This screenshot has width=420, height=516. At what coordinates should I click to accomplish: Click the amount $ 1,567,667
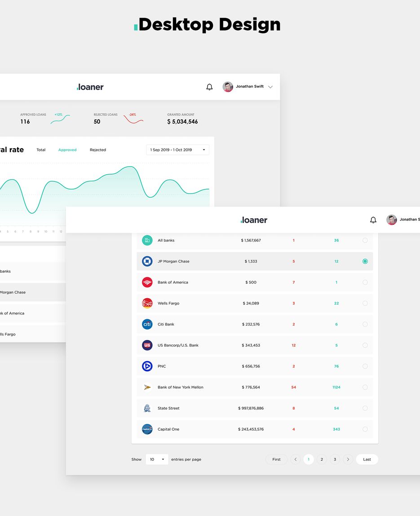pyautogui.click(x=251, y=240)
